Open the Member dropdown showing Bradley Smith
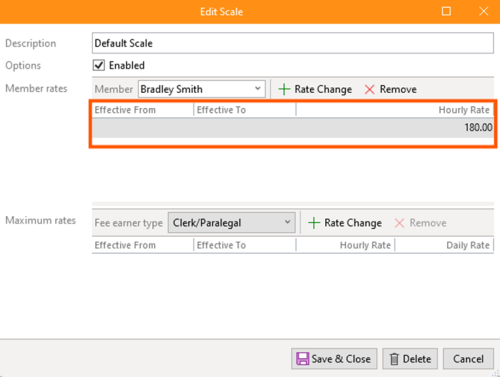Screen dimensions: 500x377 point(202,89)
